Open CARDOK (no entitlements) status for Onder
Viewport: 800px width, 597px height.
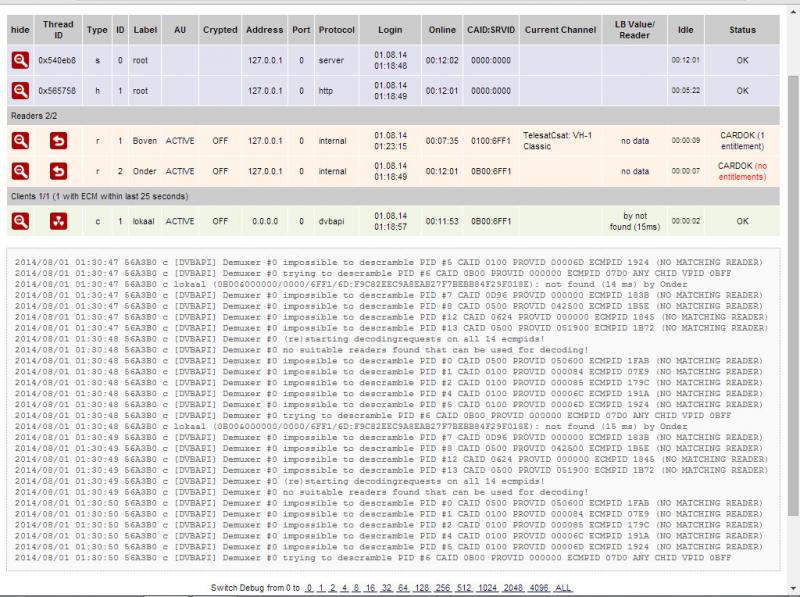(742, 171)
